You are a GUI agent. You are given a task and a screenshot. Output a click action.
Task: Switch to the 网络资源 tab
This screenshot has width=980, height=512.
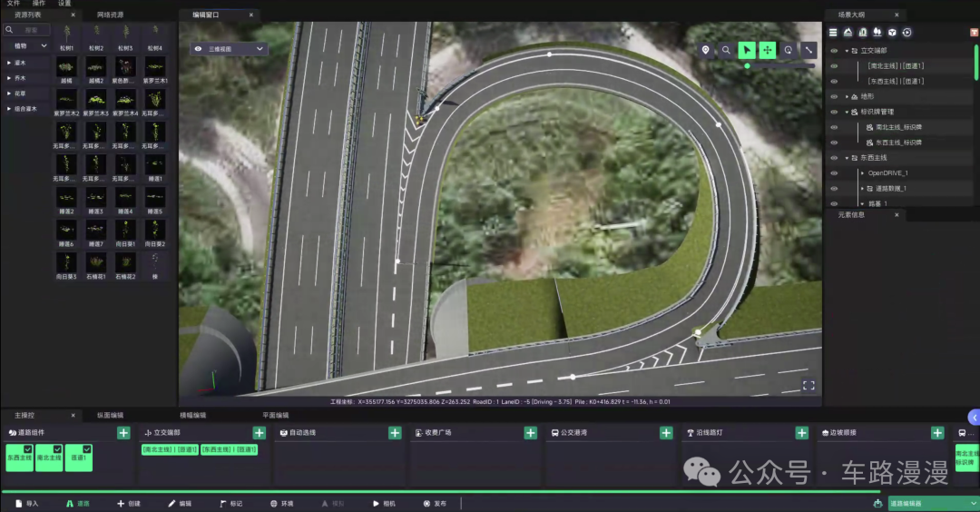tap(110, 15)
